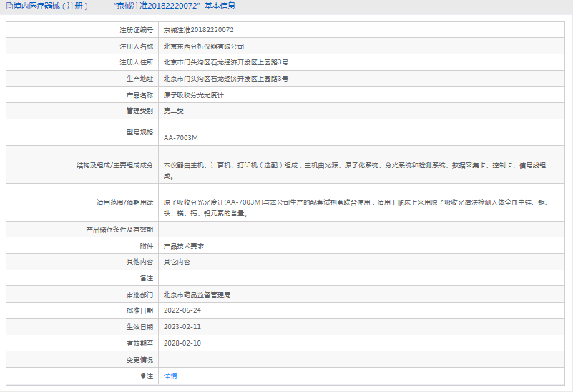Click 产品技术要求 in the 附件 row
Viewport: 573px width, 392px height.
click(183, 246)
